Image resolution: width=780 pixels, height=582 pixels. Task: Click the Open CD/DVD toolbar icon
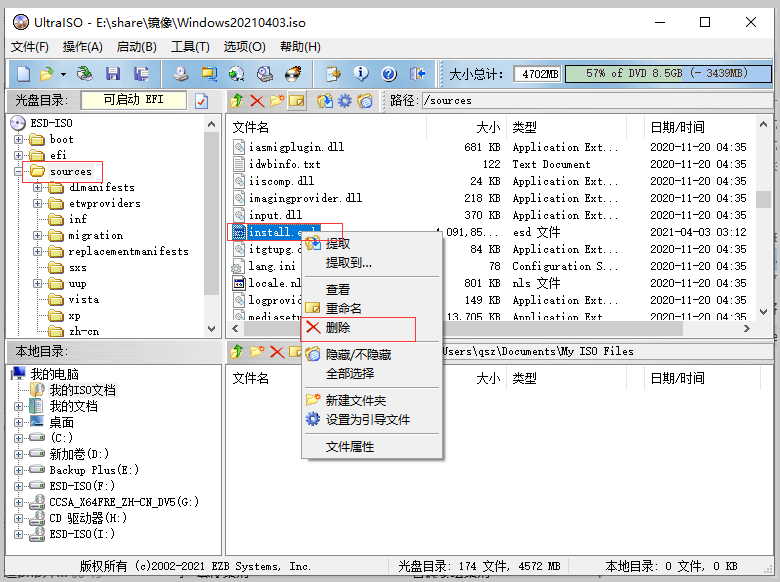click(x=85, y=74)
